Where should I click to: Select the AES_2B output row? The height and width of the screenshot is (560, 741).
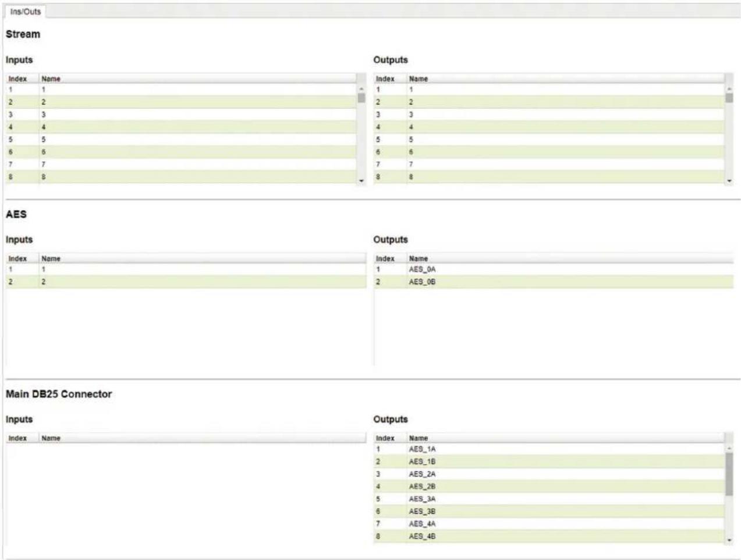click(549, 487)
